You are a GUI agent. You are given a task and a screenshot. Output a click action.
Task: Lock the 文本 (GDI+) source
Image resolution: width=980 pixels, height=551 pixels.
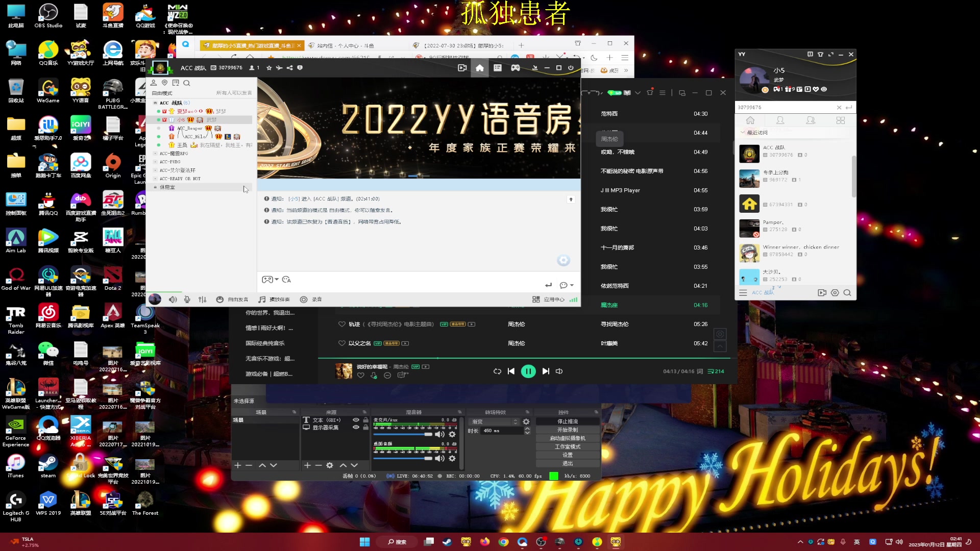(364, 420)
